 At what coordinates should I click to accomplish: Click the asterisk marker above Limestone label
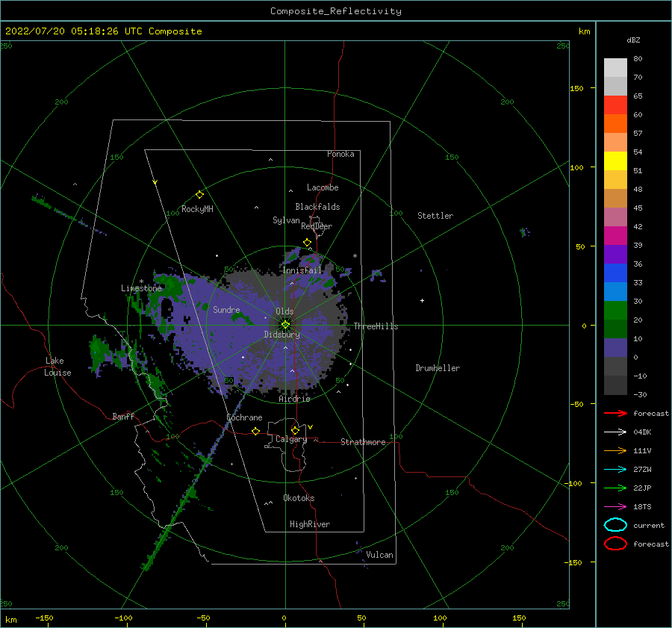point(141,282)
